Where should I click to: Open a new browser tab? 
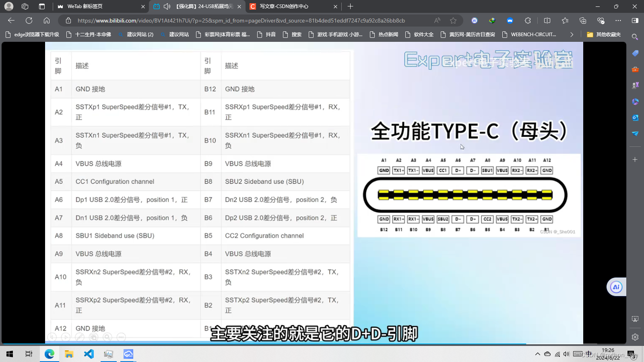pyautogui.click(x=350, y=6)
